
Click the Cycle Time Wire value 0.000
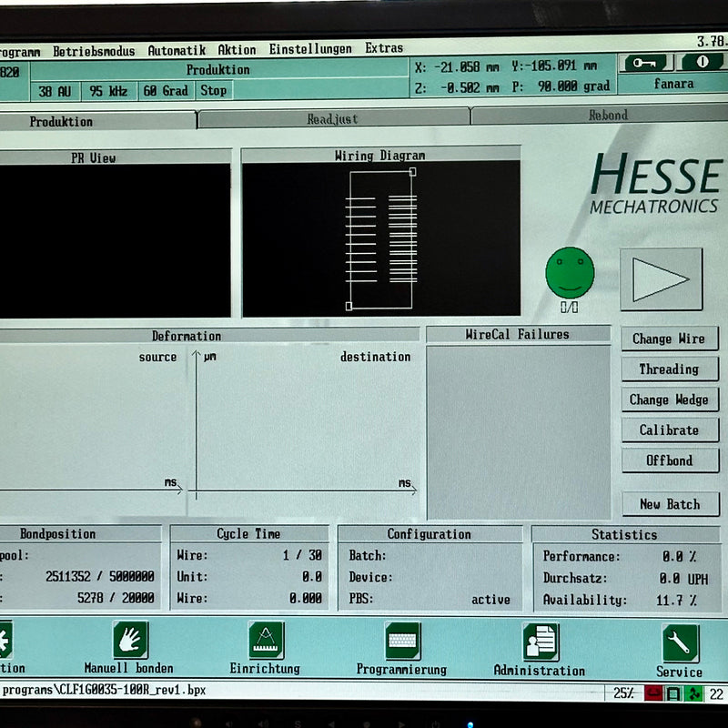coord(306,598)
